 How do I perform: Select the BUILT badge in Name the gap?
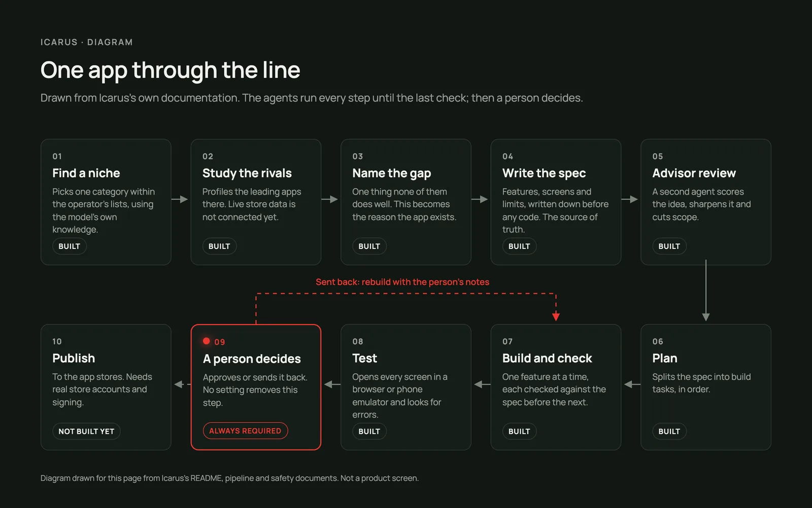point(369,246)
